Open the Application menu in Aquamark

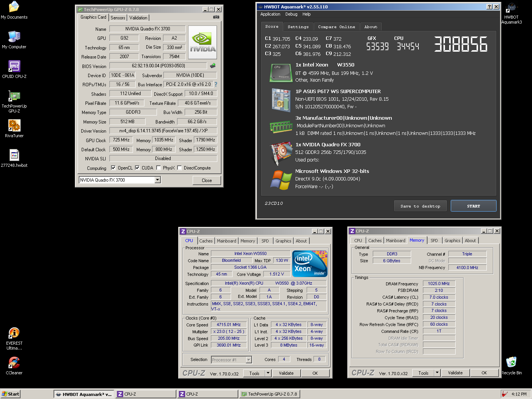point(270,14)
